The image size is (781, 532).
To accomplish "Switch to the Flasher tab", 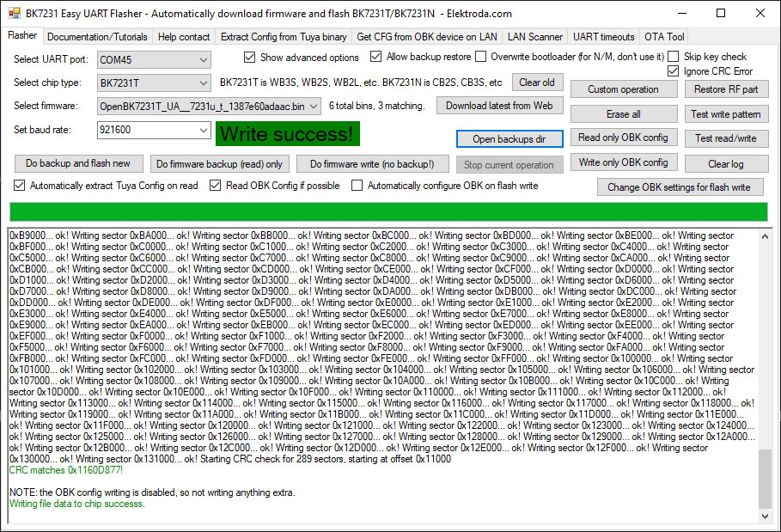I will 22,35.
